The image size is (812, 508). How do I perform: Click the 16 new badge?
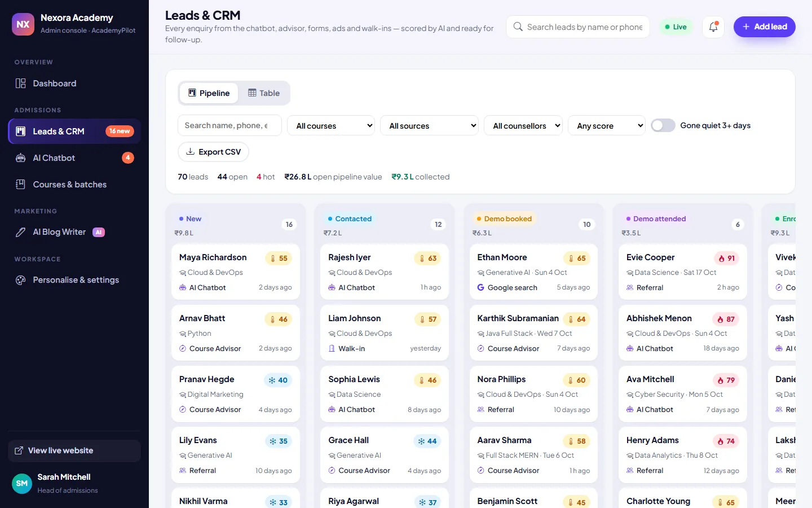(120, 132)
